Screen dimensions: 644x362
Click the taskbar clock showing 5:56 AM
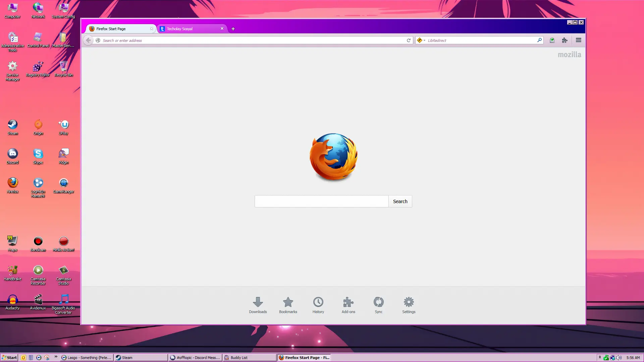pyautogui.click(x=633, y=358)
